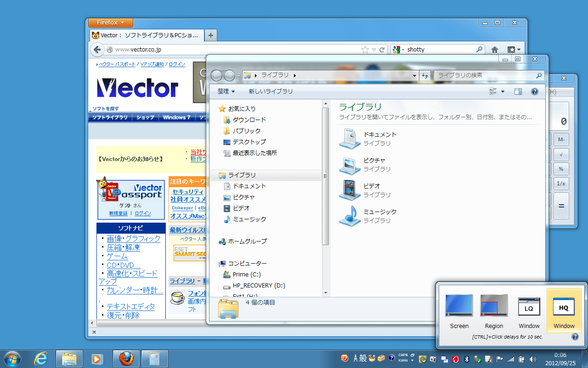Open view options dropdown arrow in Explorer
The width and height of the screenshot is (588, 368).
[x=503, y=92]
